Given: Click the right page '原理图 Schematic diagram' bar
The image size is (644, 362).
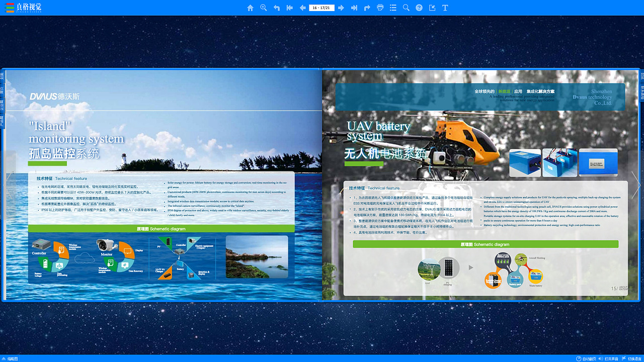Looking at the screenshot, I should click(x=485, y=244).
